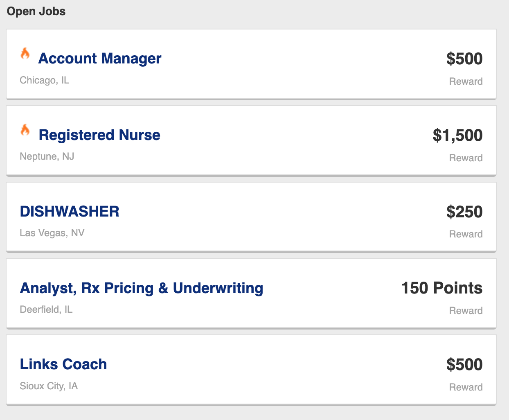The image size is (509, 420).
Task: Click the Open Jobs heading
Action: (x=36, y=11)
